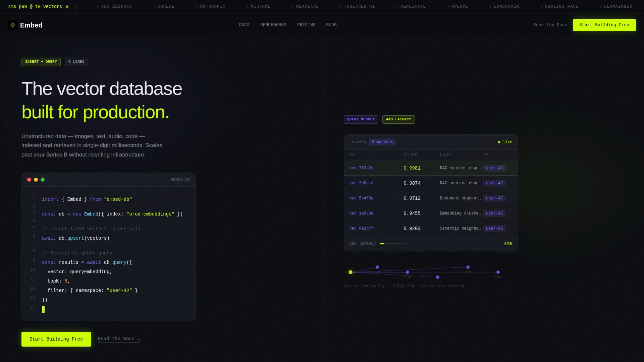The width and height of the screenshot is (644, 362).
Task: Click Anthropic in the top ticker
Action: point(210,7)
